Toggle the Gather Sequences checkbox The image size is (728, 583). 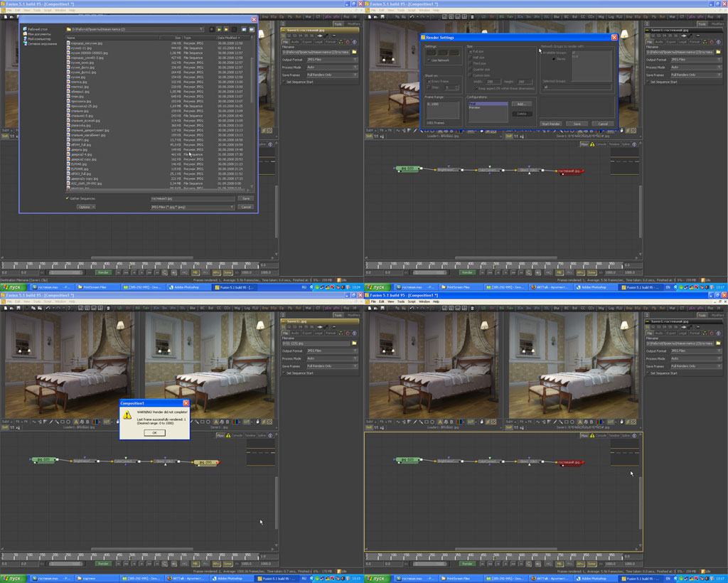(68, 198)
